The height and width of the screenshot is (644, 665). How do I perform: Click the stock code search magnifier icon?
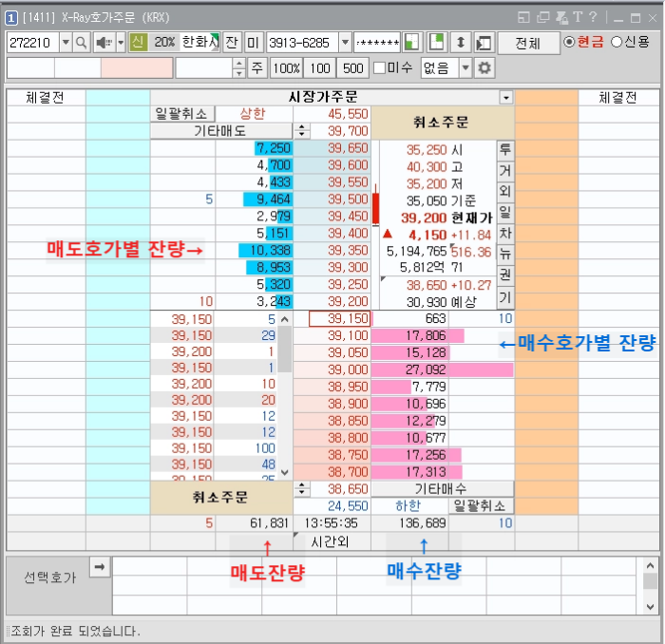[x=81, y=43]
